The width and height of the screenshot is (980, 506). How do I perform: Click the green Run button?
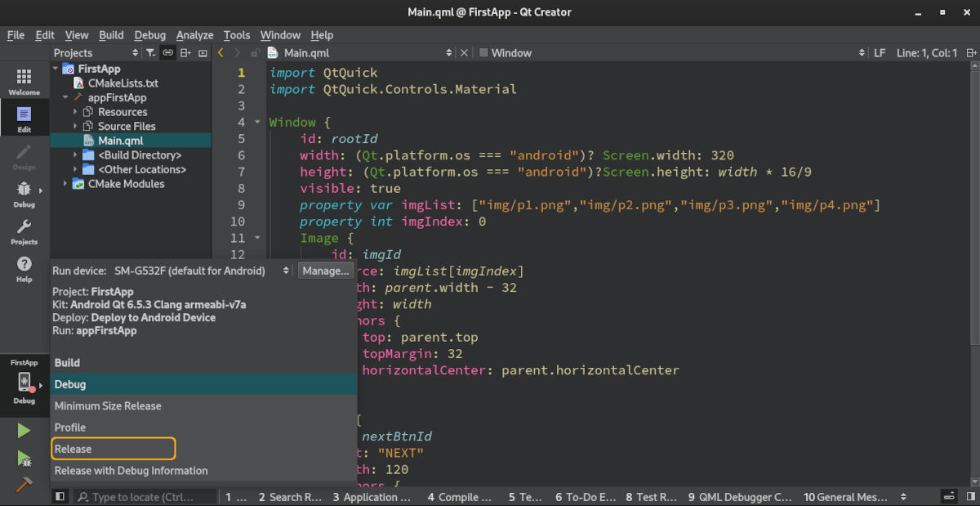[x=24, y=430]
